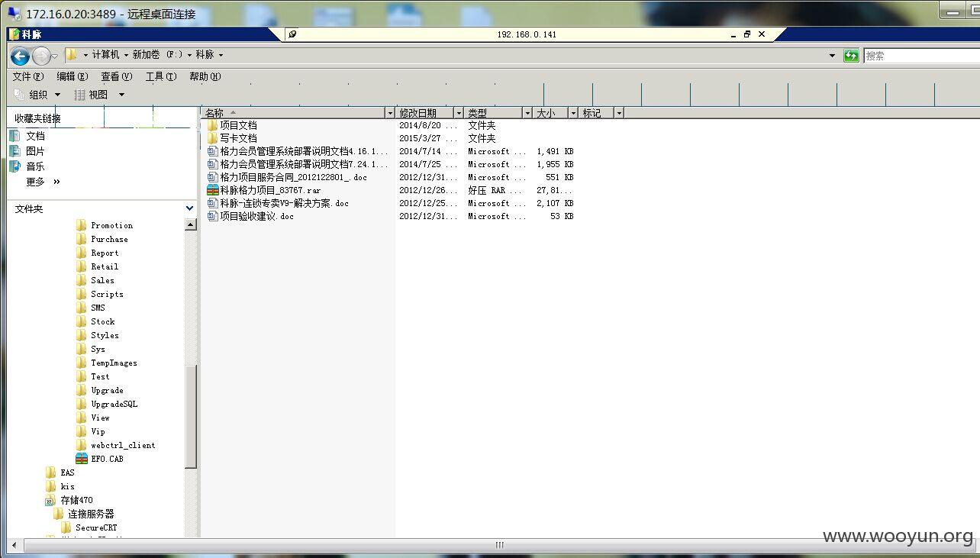Select 连接服务器 folder in the tree

coord(84,514)
